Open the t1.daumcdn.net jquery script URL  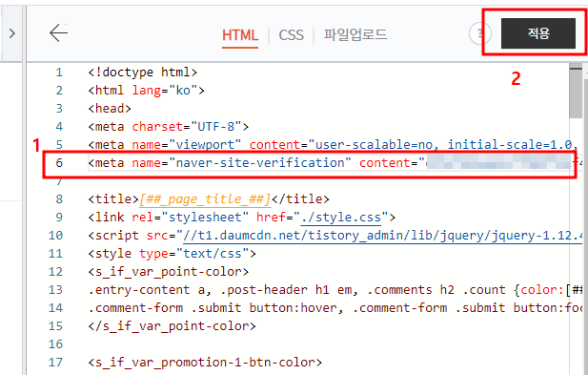tap(382, 236)
